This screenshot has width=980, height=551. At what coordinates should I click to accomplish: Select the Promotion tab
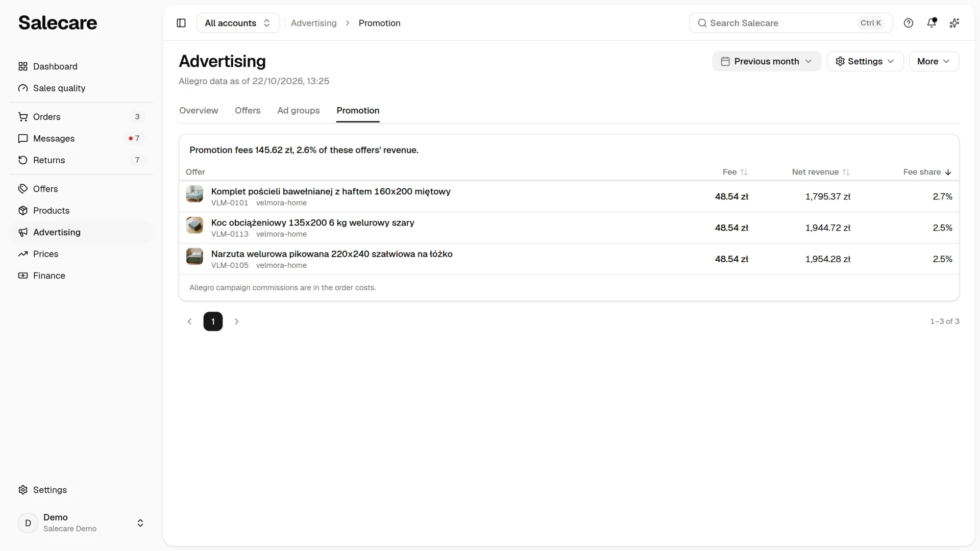(358, 111)
